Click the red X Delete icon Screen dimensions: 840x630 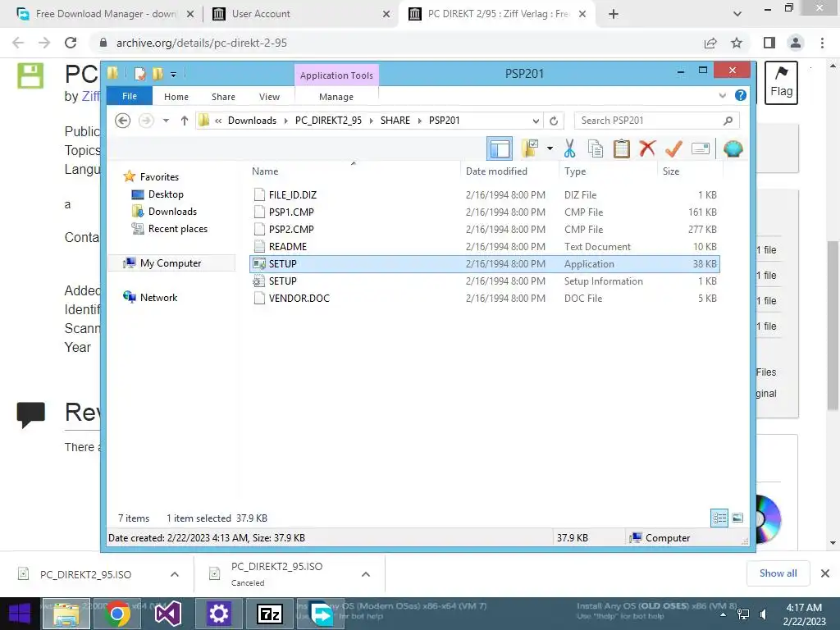[x=647, y=148]
